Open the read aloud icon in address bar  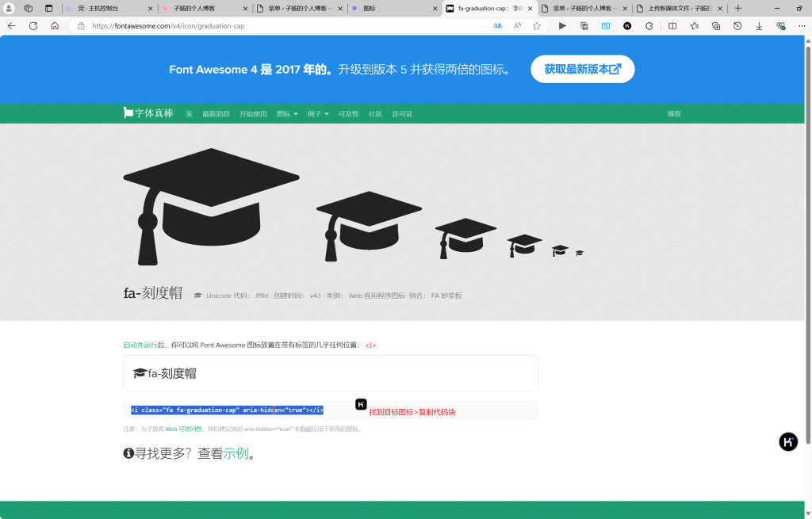(517, 26)
